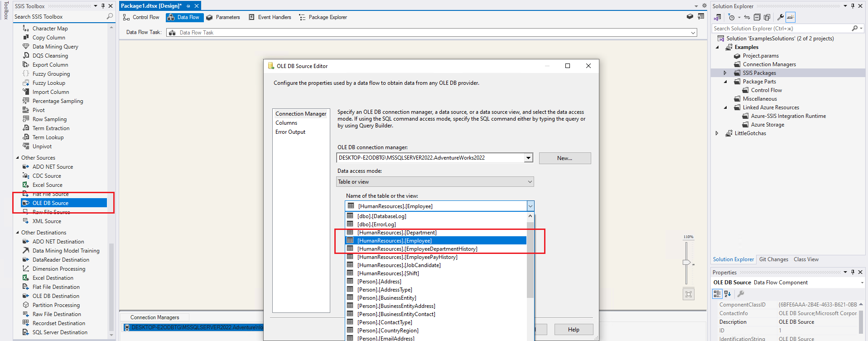Image resolution: width=868 pixels, height=341 pixels.
Task: Toggle Preview Selected Items in Solution Explorer
Action: 791,17
